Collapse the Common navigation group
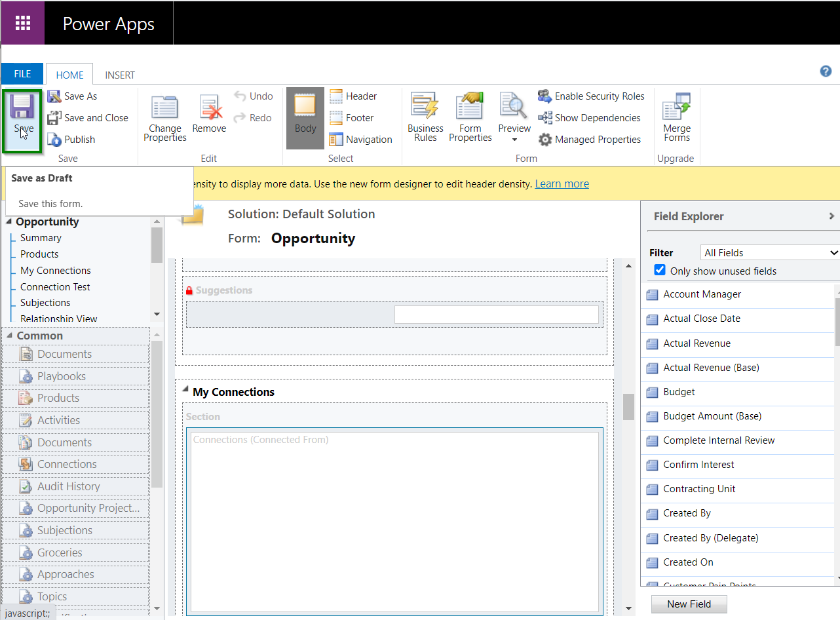Viewport: 840px width, 620px height. 9,336
